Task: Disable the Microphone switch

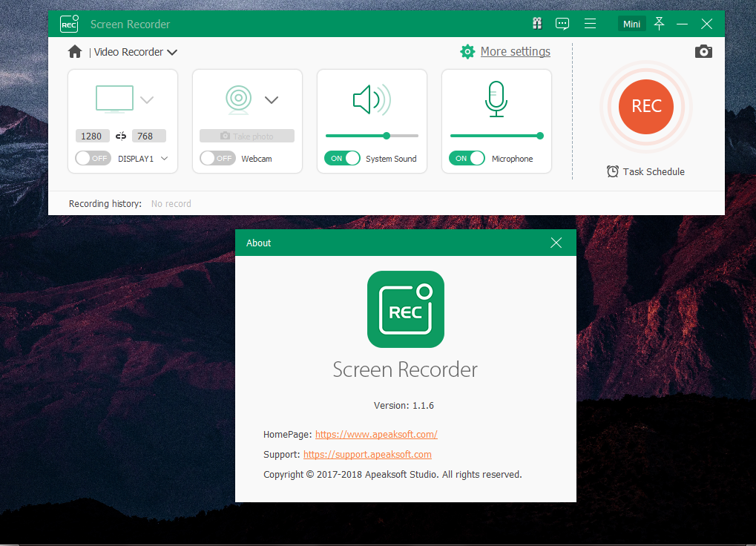Action: point(467,158)
